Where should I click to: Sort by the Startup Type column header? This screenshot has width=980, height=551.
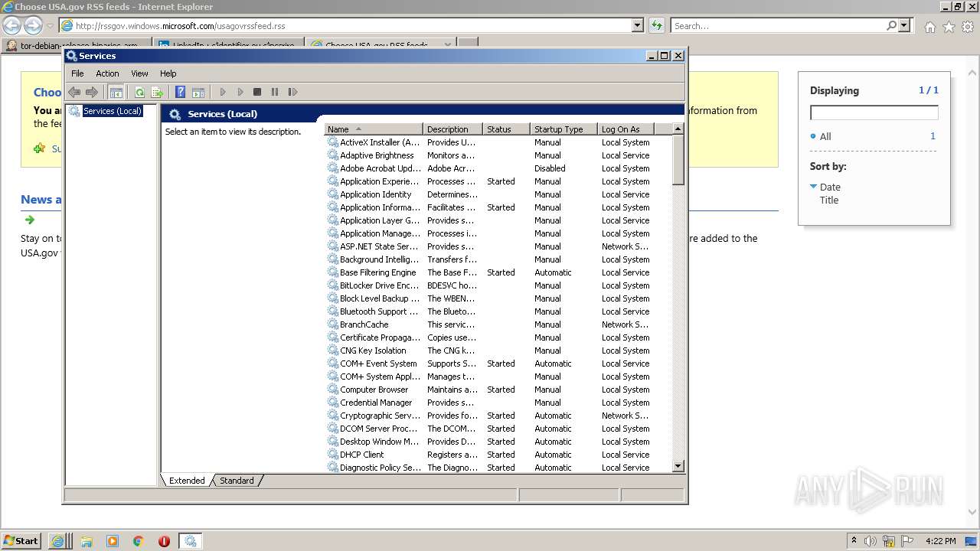563,129
